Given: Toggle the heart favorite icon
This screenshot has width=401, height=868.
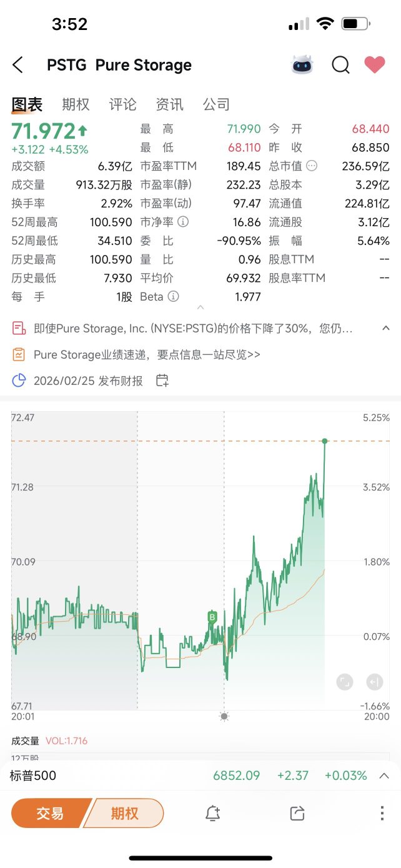Looking at the screenshot, I should click(x=375, y=64).
